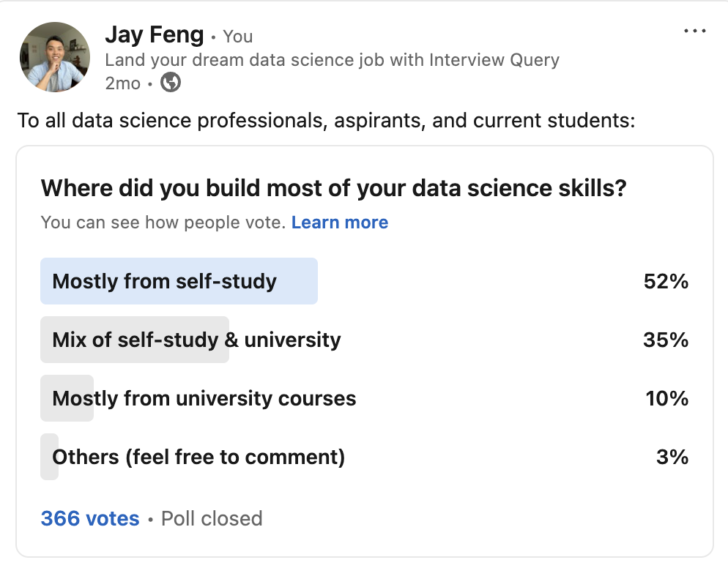This screenshot has width=728, height=568.
Task: Click the "You" label beside the name
Action: click(238, 36)
